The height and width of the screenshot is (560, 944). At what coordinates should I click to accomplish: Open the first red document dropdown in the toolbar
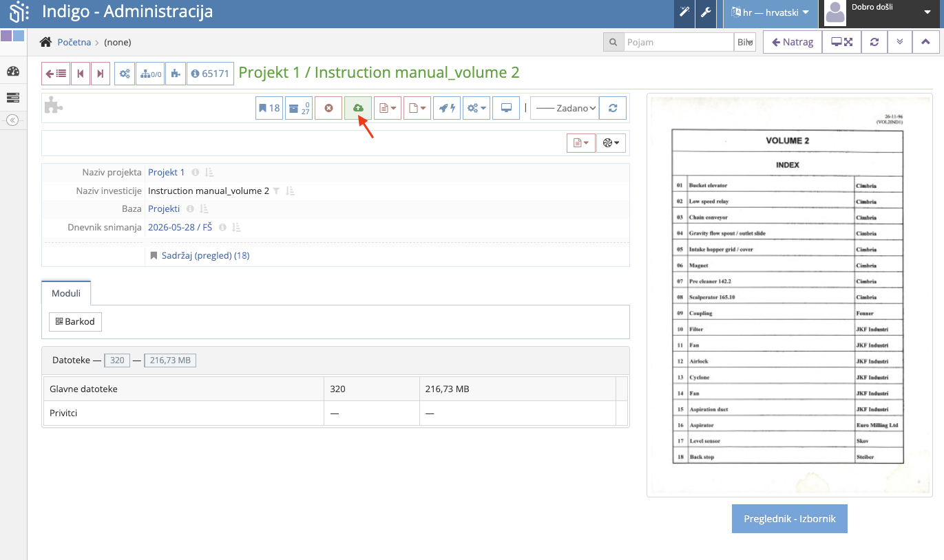pyautogui.click(x=388, y=108)
